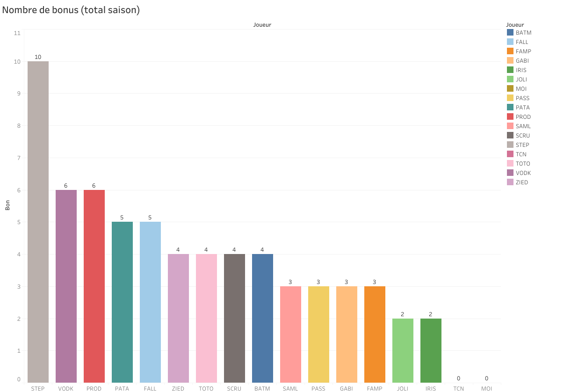The width and height of the screenshot is (571, 392).
Task: Select the VODK bar in the chart
Action: point(66,286)
